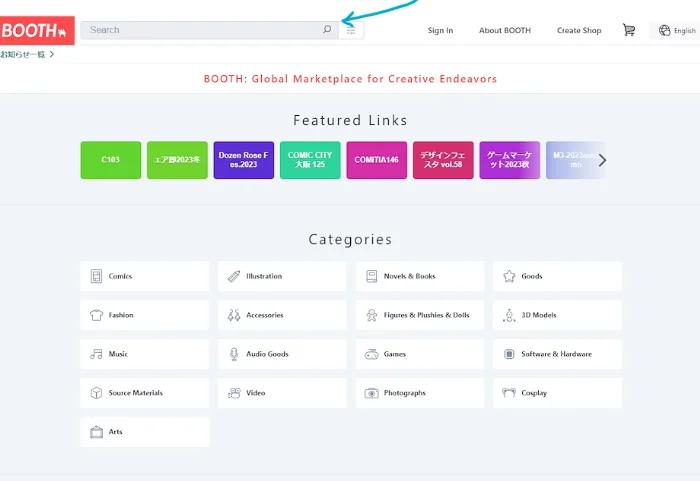Select the Music category label
The image size is (700, 481).
pos(118,354)
